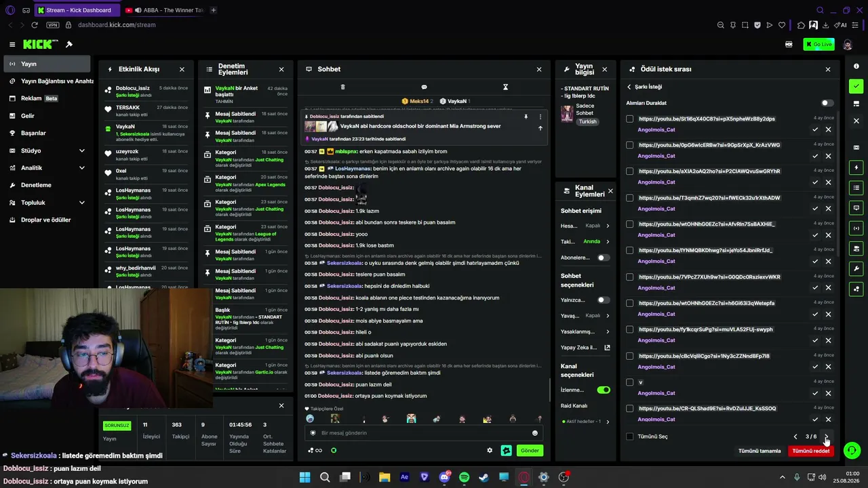Click the browser reload icon
Screen dimensions: 868x488
(35, 25)
